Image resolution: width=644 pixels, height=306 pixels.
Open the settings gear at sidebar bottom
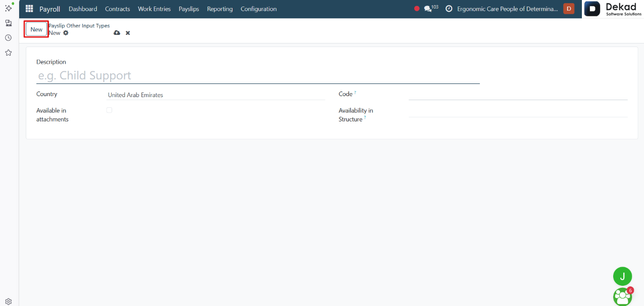point(9,301)
